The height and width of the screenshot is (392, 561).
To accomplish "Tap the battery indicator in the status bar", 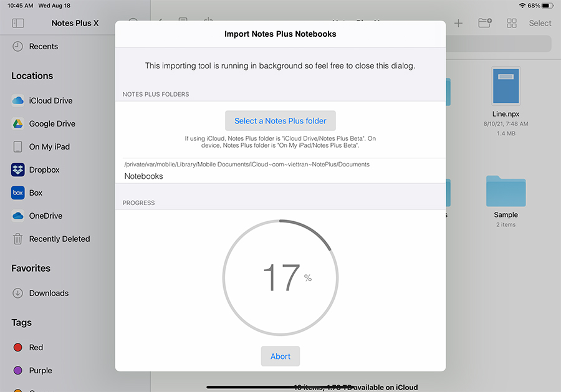I will 548,6.
